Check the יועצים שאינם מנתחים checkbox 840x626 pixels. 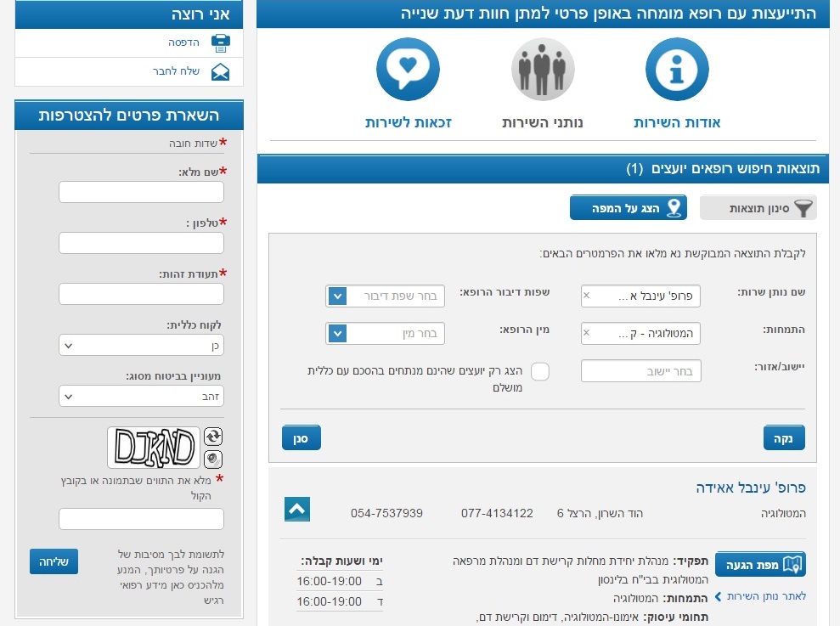tap(539, 371)
